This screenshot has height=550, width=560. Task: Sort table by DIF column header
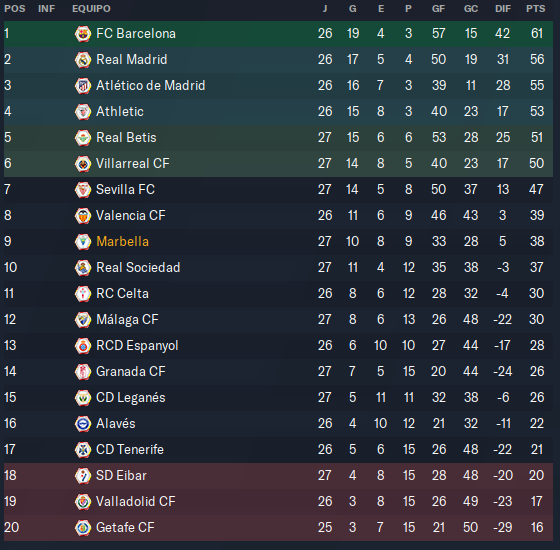coord(503,9)
